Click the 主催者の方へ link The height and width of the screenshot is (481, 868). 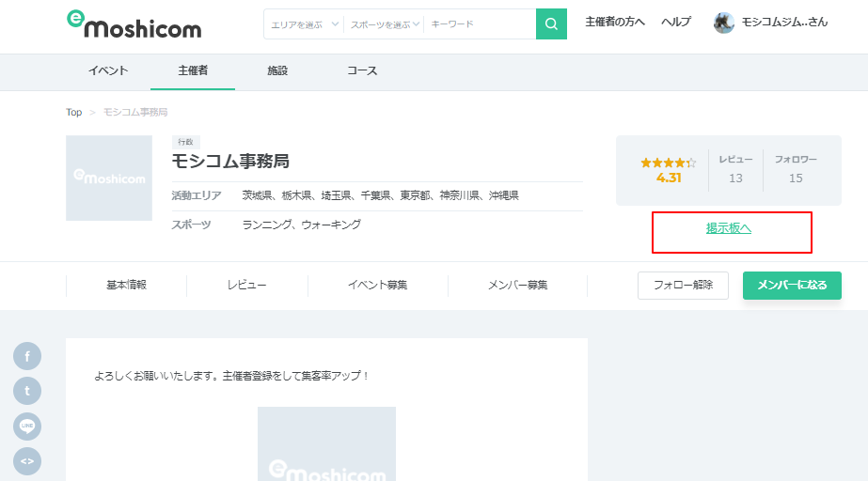pos(615,23)
